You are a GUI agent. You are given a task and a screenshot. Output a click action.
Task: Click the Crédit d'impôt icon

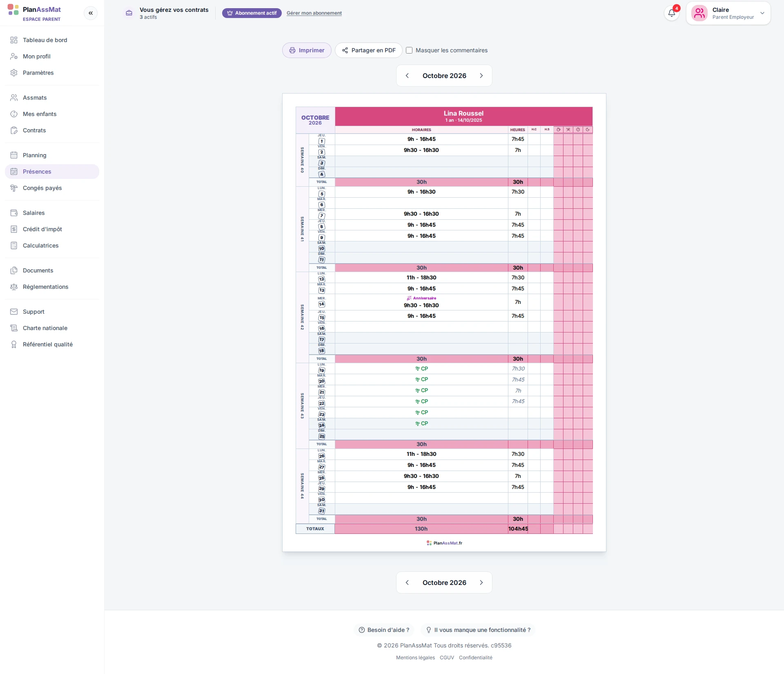coord(14,229)
